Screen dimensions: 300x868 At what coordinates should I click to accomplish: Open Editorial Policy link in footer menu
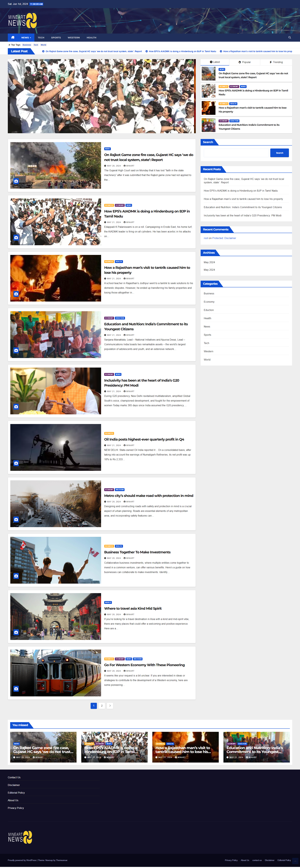click(x=16, y=792)
